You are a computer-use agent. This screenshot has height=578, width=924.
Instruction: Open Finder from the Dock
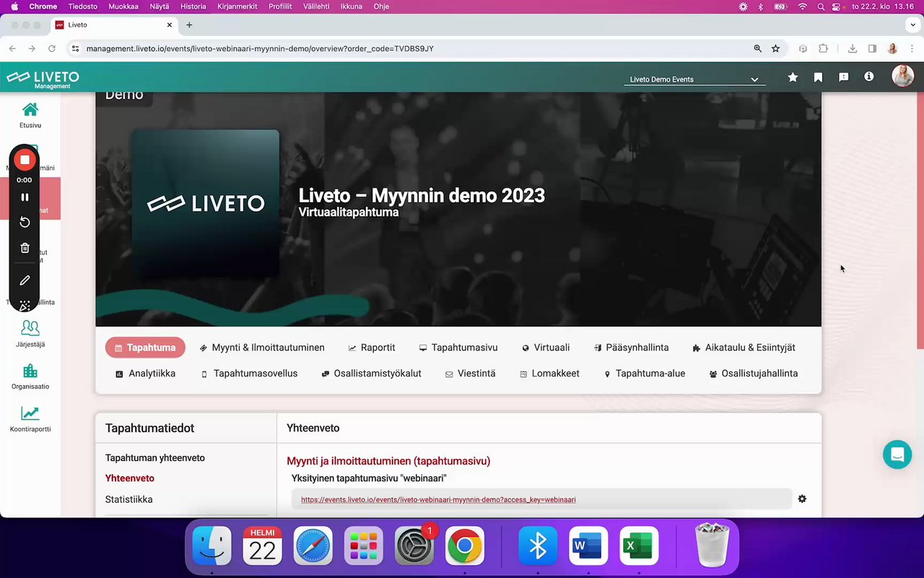pos(212,546)
